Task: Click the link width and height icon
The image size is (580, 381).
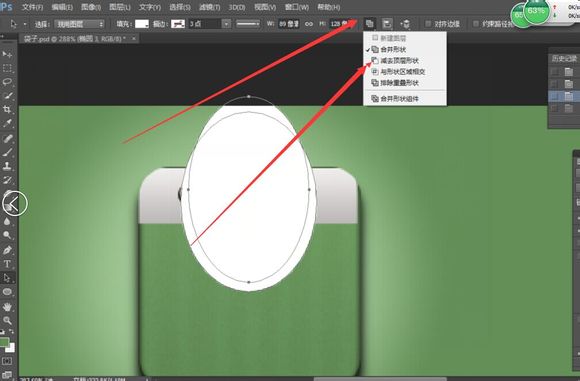Action: (x=309, y=24)
